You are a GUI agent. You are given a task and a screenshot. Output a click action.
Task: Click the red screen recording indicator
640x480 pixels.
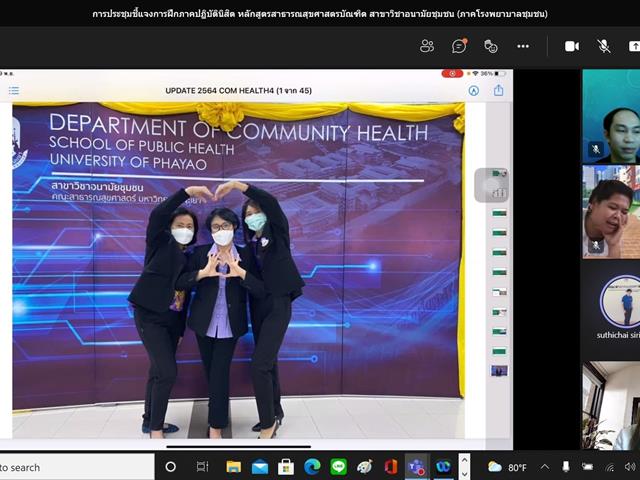452,74
